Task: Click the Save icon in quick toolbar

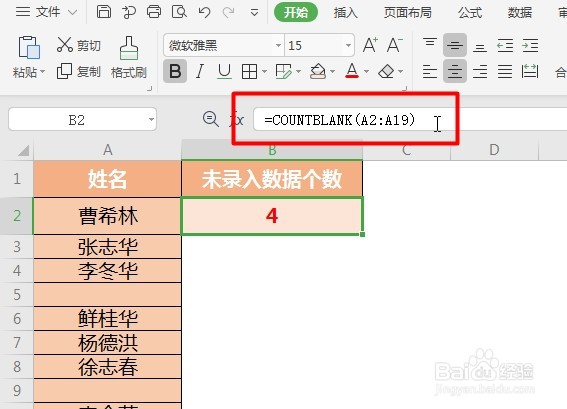Action: coord(104,12)
